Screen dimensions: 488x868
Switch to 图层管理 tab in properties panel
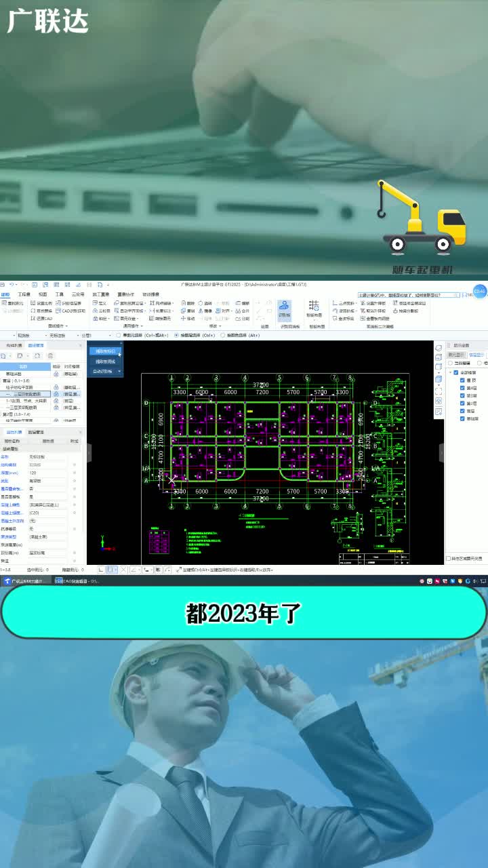(x=35, y=432)
